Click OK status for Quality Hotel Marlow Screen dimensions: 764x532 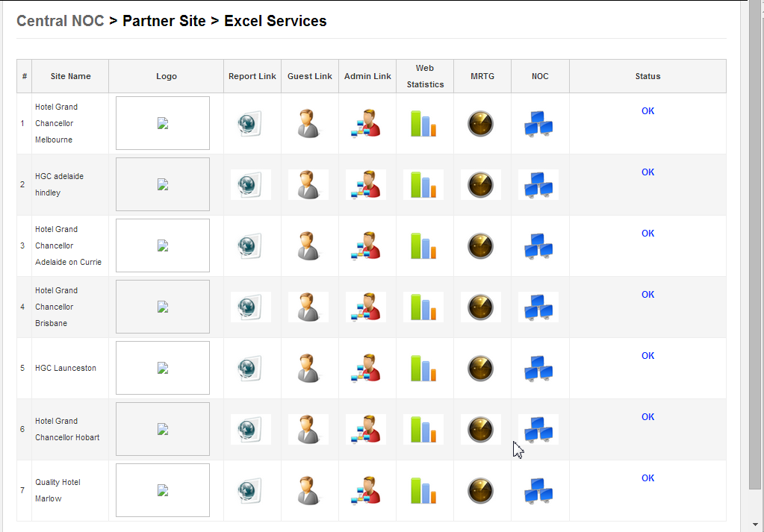click(x=647, y=478)
